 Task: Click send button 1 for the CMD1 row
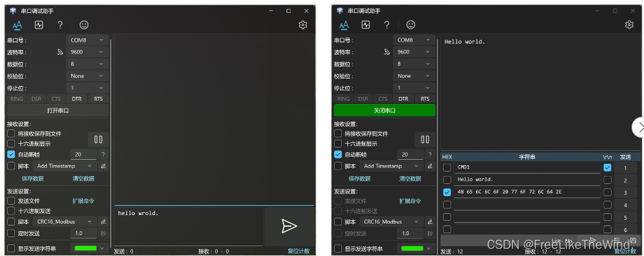626,168
